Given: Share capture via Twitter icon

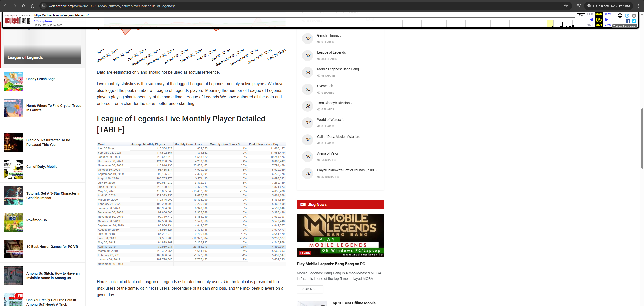Looking at the screenshot, I should [634, 21].
